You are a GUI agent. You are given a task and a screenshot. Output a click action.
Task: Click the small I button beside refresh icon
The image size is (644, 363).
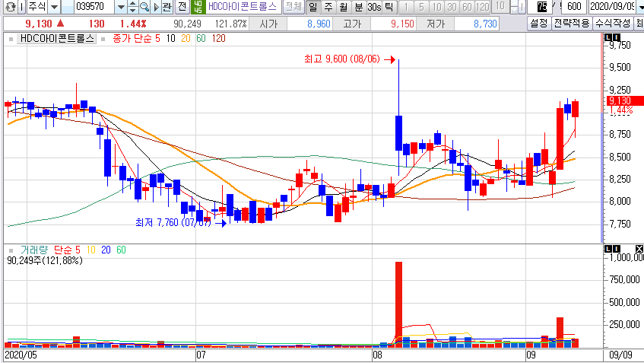21,7
